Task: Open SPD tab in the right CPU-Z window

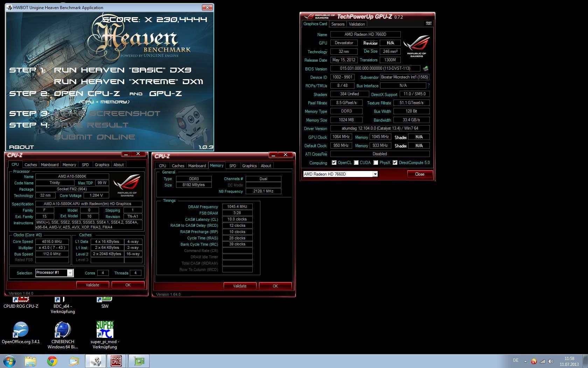Action: (233, 166)
